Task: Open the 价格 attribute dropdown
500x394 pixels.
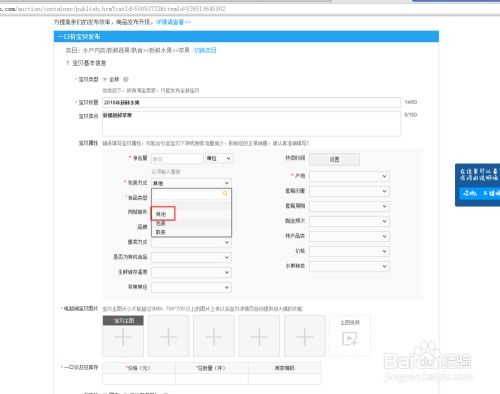Action: 349,251
